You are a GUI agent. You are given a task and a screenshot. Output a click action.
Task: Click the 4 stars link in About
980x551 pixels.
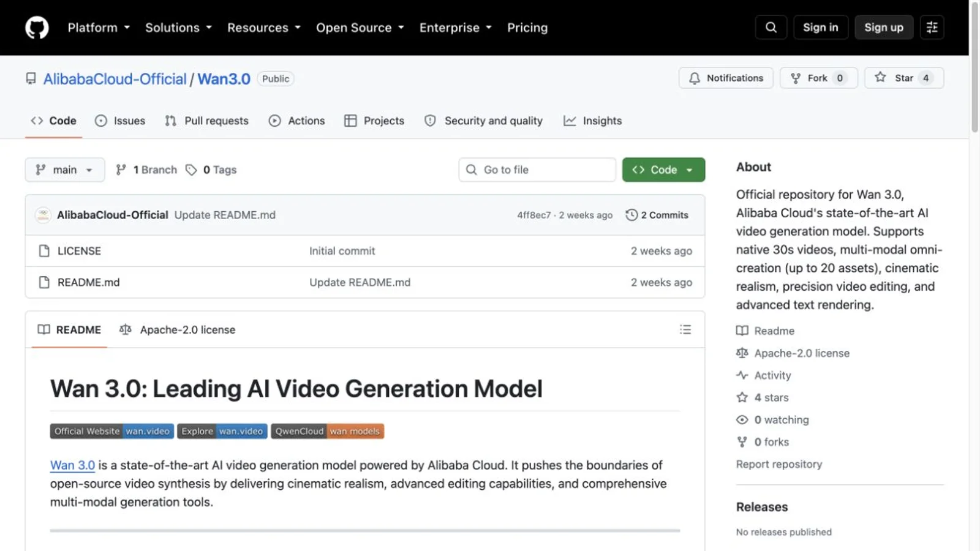(x=763, y=397)
